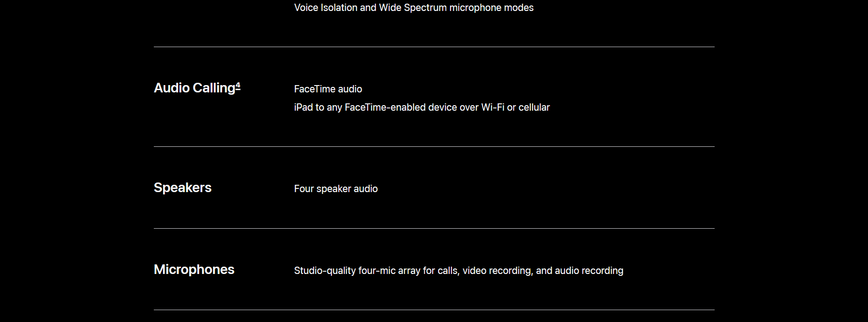
Task: Click the word iPad in Audio Calling row
Action: coord(304,107)
